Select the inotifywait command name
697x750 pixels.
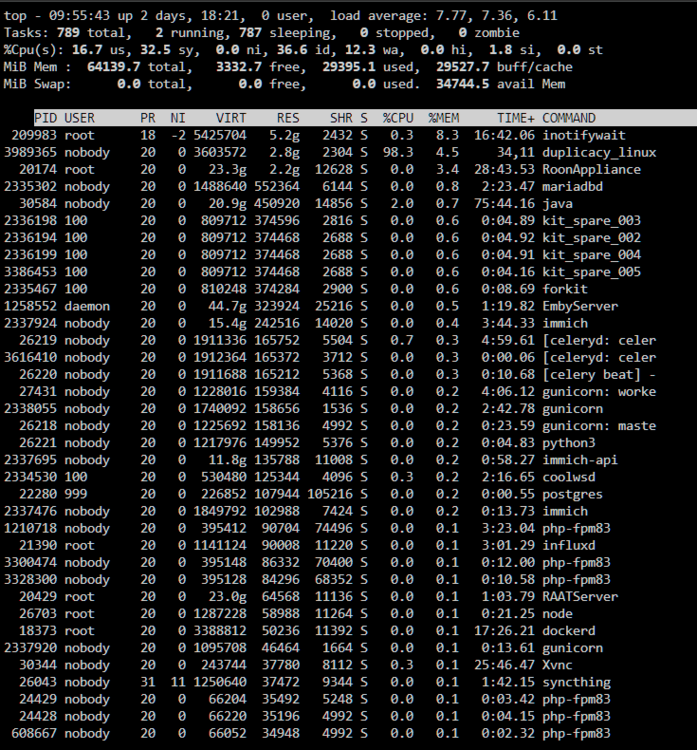coord(584,135)
